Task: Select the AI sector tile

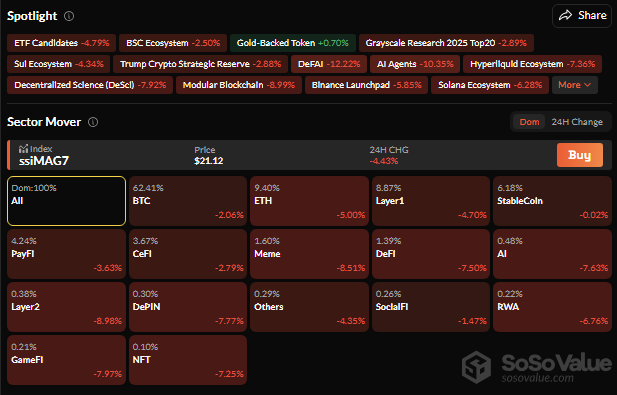Action: (x=552, y=254)
